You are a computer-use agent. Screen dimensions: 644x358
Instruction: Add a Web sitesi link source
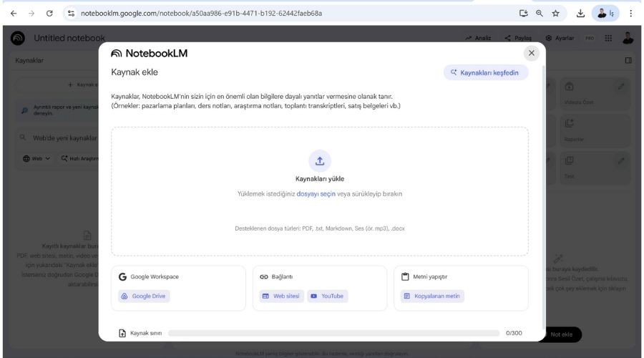[281, 296]
